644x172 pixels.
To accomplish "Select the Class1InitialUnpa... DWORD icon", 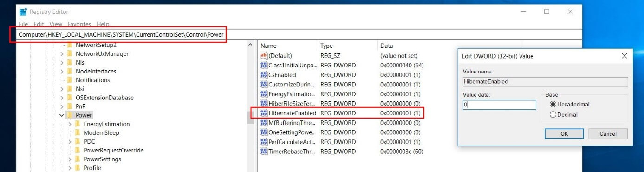I will pyautogui.click(x=264, y=65).
